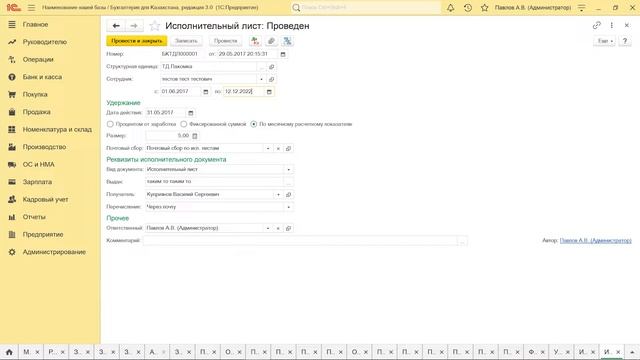Clear the Почтовый сбор field

[278, 149]
